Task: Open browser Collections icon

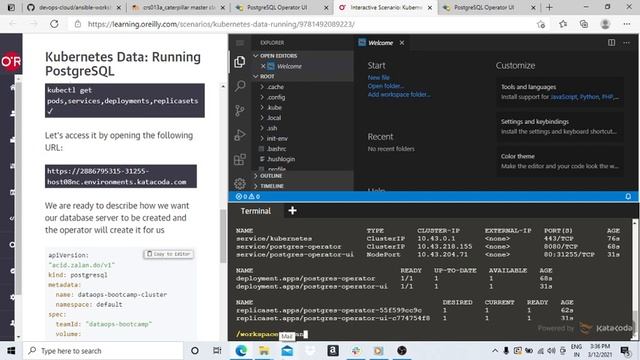Action: pyautogui.click(x=584, y=24)
